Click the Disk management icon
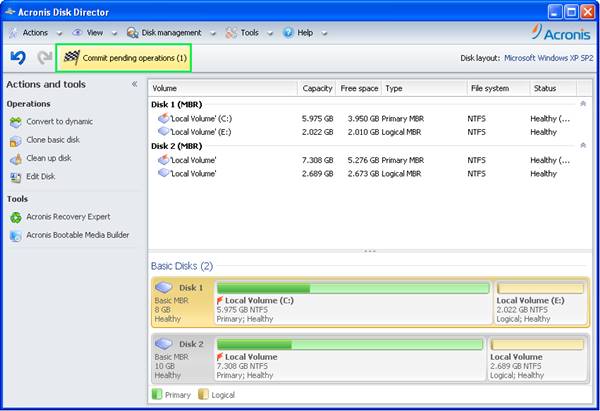The height and width of the screenshot is (411, 600). [132, 33]
